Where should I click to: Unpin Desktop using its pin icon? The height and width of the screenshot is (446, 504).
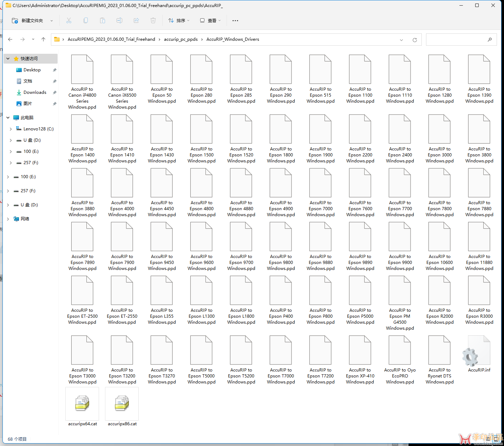tap(54, 70)
